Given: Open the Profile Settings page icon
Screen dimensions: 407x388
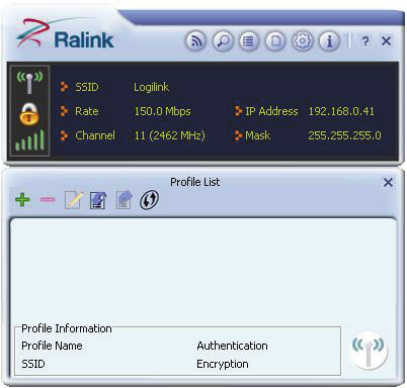Looking at the screenshot, I should [x=275, y=41].
